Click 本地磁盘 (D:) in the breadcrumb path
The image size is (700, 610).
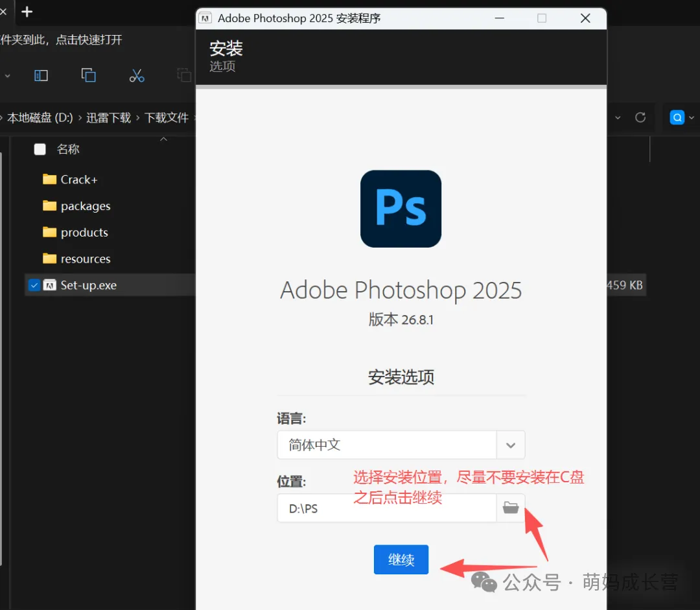(x=40, y=118)
